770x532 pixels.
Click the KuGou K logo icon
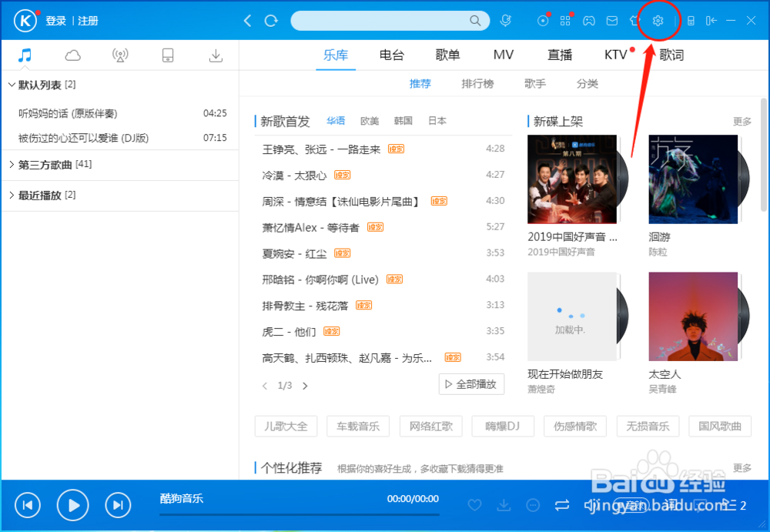coord(25,21)
